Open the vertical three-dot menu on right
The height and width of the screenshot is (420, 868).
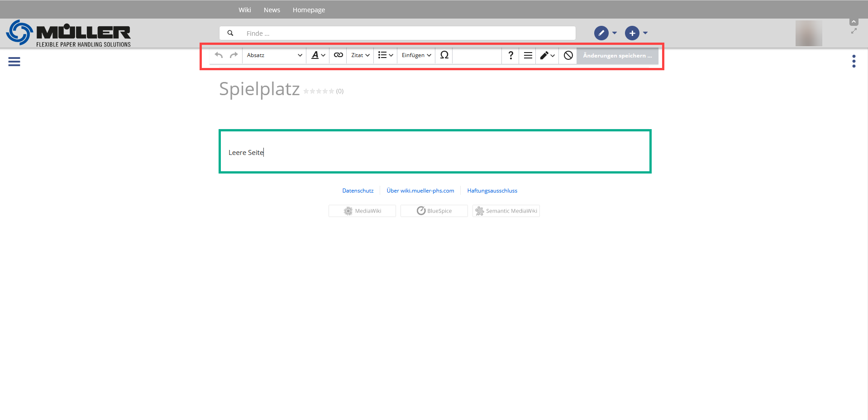click(x=854, y=61)
